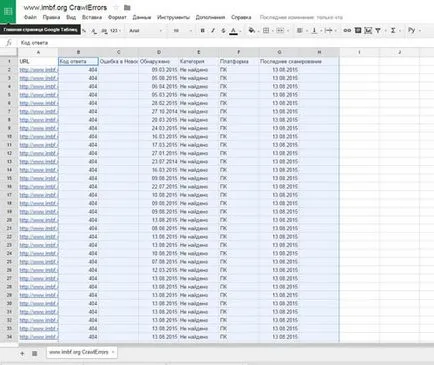Image resolution: width=434 pixels, height=365 pixels.
Task: Open the Вид menu
Action: (x=71, y=17)
